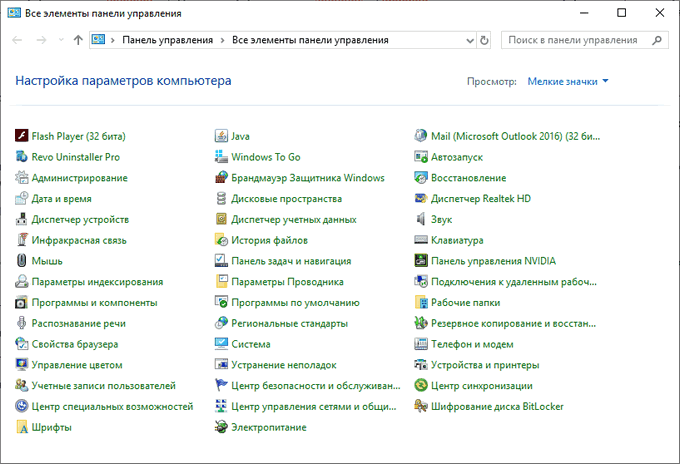Open the Электропитание power options icon

[223, 428]
